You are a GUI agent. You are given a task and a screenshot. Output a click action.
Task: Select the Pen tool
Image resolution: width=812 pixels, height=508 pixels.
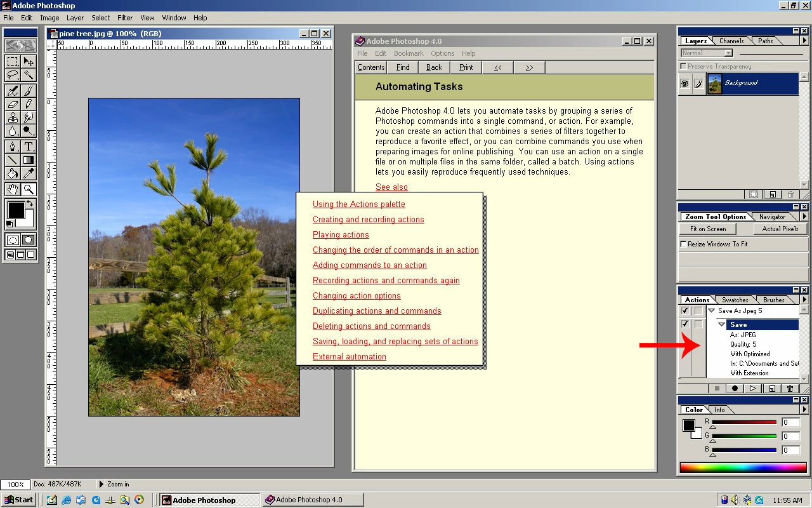(x=13, y=147)
